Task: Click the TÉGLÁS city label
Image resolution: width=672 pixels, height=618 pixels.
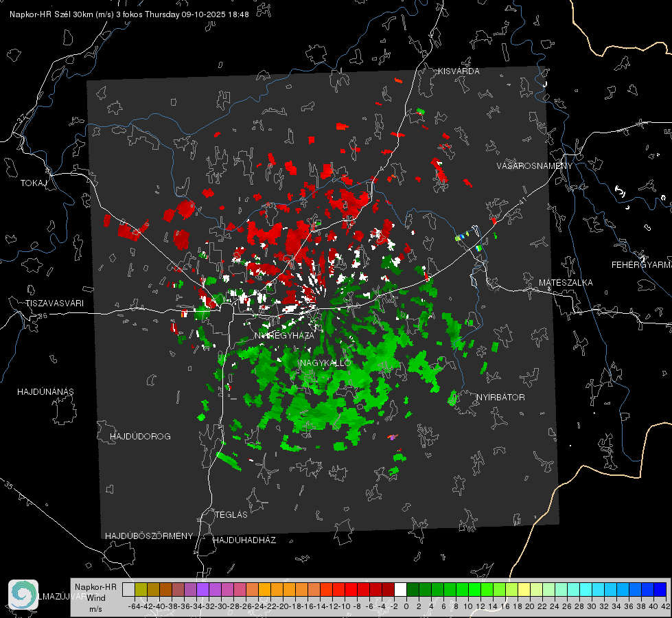Action: (x=231, y=515)
